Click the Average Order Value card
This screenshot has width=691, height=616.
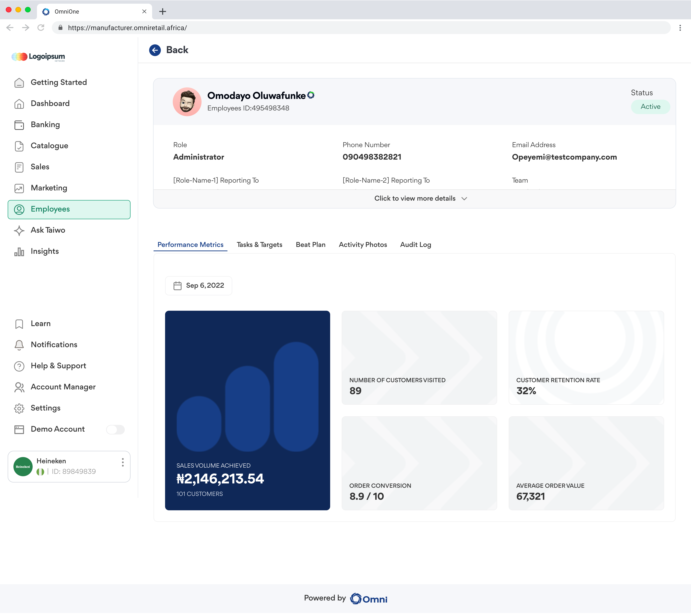coord(586,463)
